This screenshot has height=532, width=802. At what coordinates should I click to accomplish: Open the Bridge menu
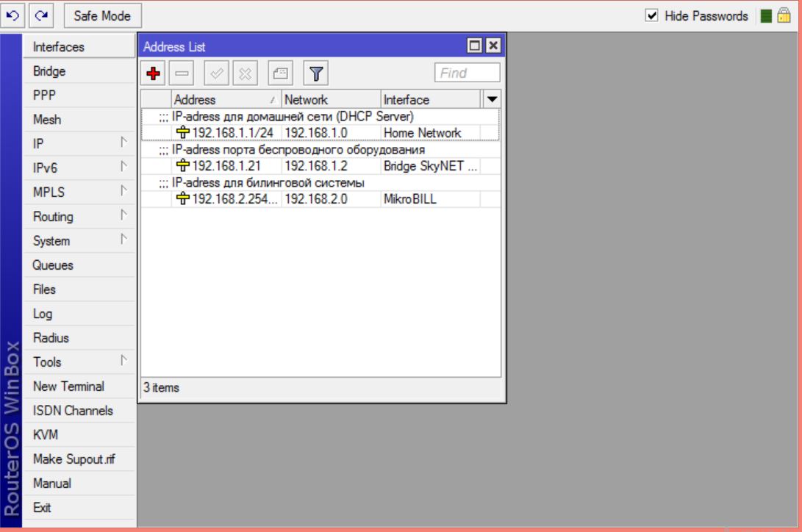pos(79,71)
